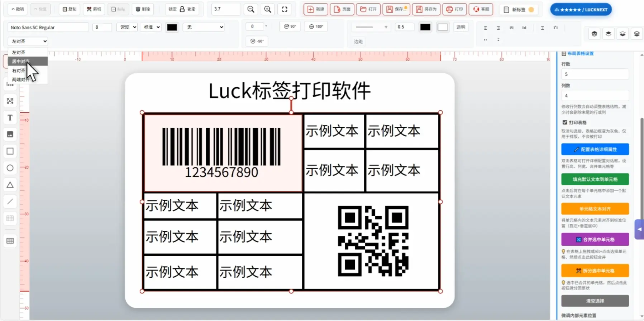The image size is (644, 321).
Task: Click the second layer-order icon (move up)
Action: [609, 34]
